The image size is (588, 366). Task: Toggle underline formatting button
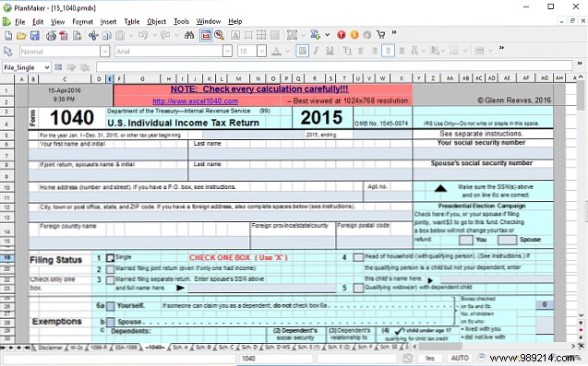pos(330,51)
